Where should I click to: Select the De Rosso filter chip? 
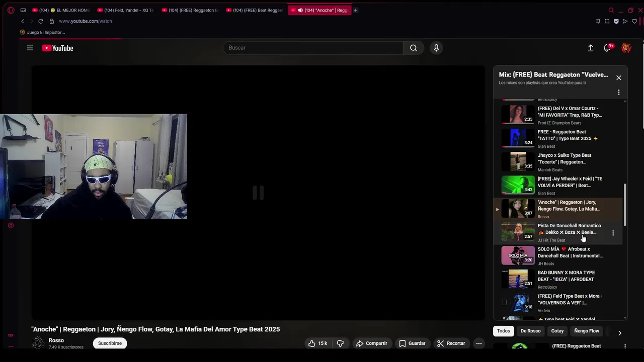pyautogui.click(x=530, y=331)
